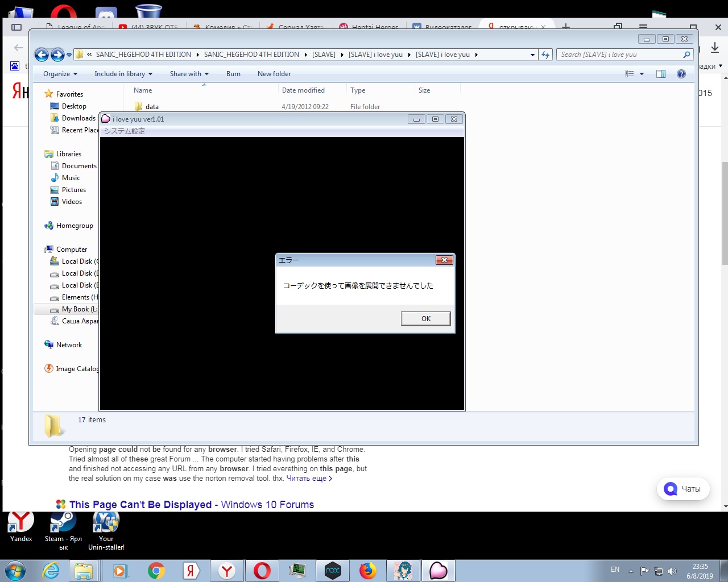The image size is (728, 582).
Task: Open This Page Can't Be Displayed result link
Action: [x=192, y=505]
